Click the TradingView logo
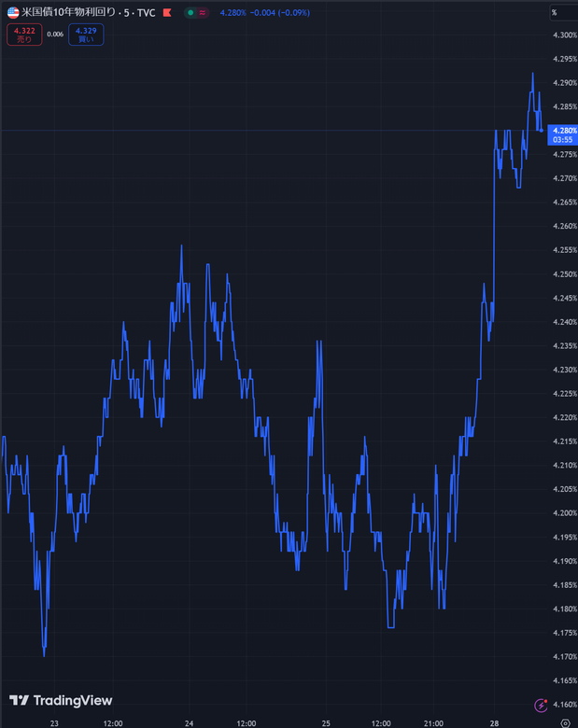Image resolution: width=578 pixels, height=728 pixels. 61,700
